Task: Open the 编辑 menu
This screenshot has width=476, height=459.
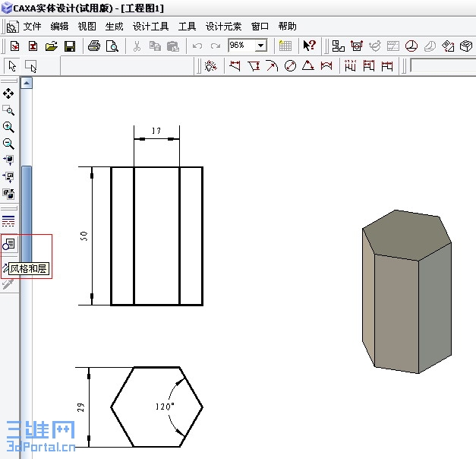Action: tap(59, 27)
